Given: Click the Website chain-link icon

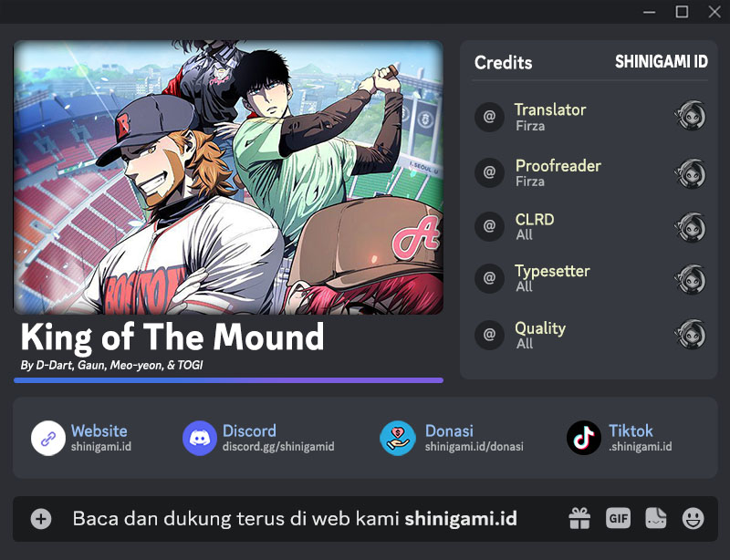Looking at the screenshot, I should tap(48, 438).
